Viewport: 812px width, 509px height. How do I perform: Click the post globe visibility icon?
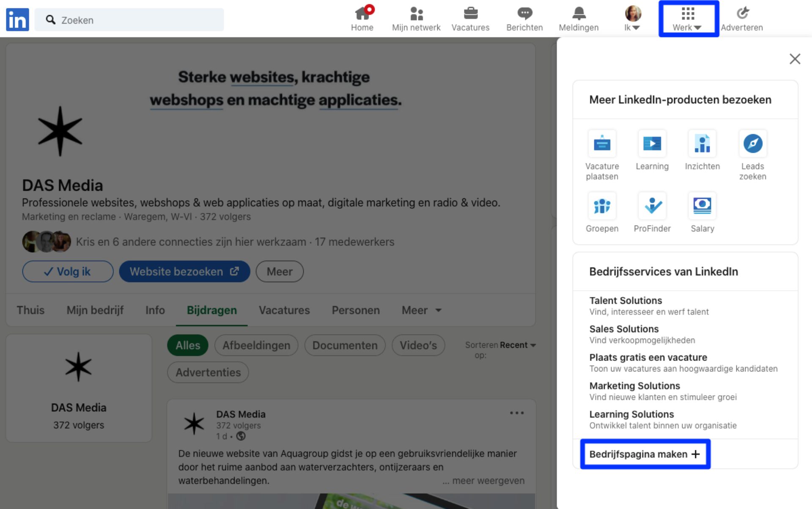(x=241, y=436)
